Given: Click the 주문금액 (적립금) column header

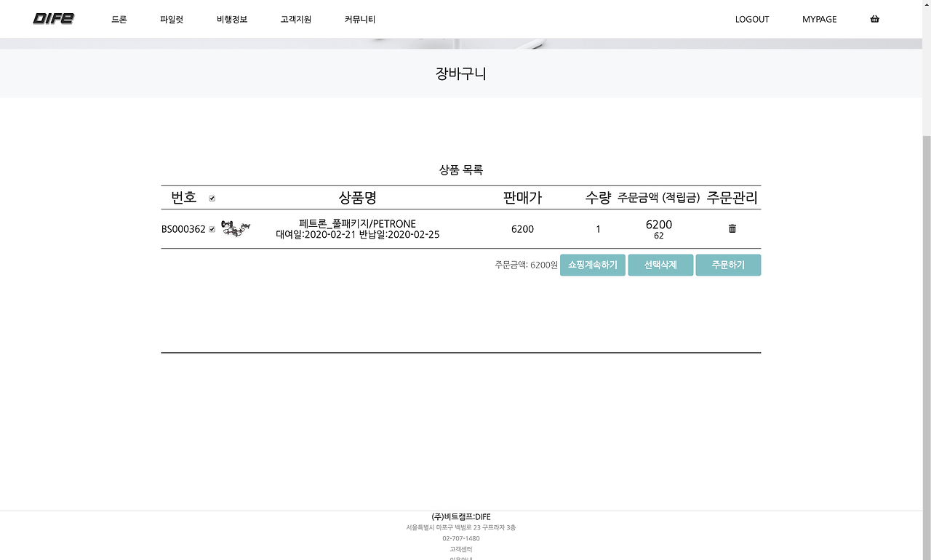Looking at the screenshot, I should [x=659, y=197].
